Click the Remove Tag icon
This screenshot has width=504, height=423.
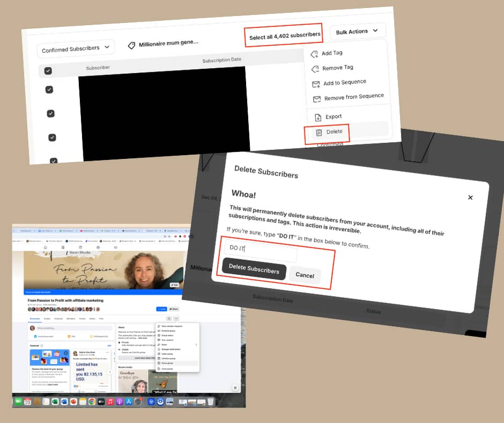315,69
